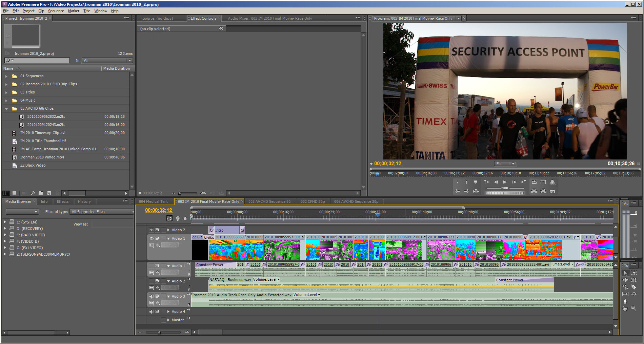The width and height of the screenshot is (644, 344).
Task: Click Go to In Point
Action: 458,191
